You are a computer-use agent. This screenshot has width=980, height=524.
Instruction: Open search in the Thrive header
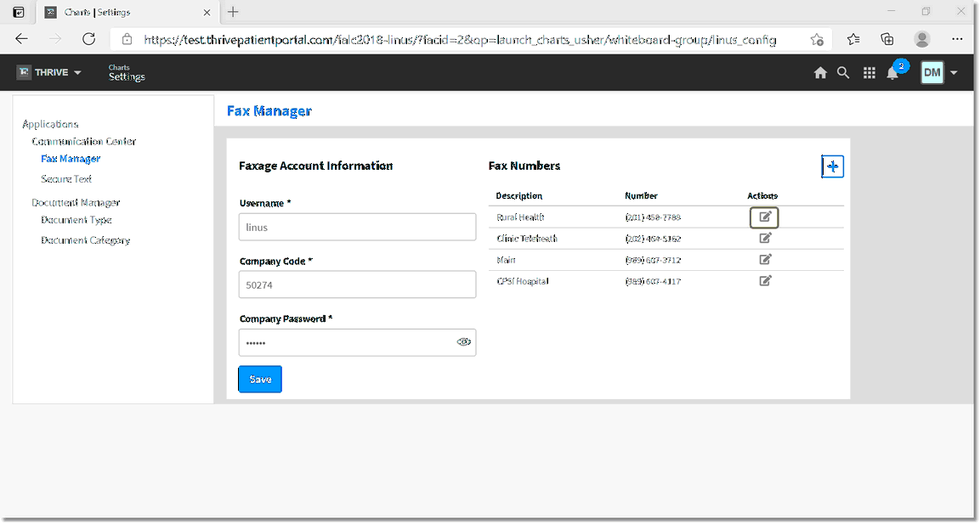(x=843, y=73)
